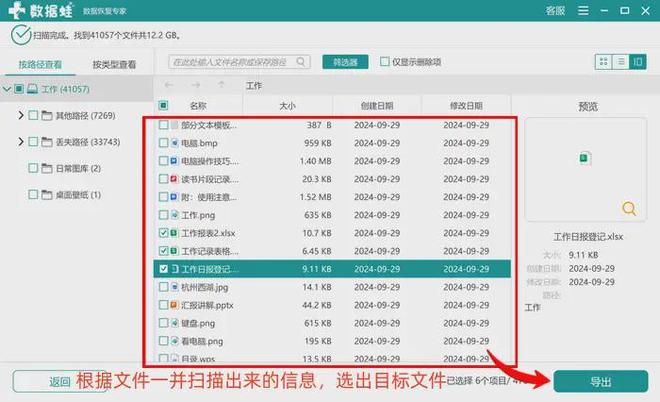This screenshot has height=402, width=660.
Task: Select the 附：使用注意 file row name
Action: click(209, 197)
